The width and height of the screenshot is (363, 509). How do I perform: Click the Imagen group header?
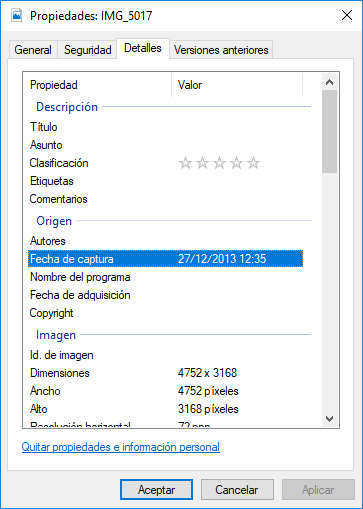[56, 335]
